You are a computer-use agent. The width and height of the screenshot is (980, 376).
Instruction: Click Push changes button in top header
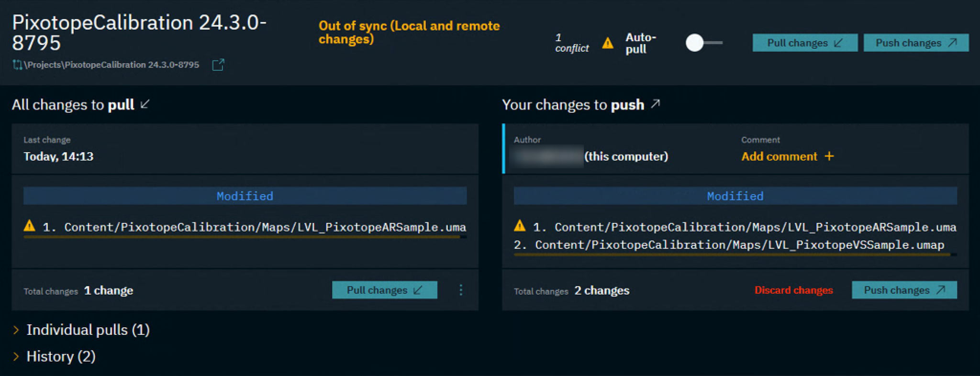[x=916, y=43]
